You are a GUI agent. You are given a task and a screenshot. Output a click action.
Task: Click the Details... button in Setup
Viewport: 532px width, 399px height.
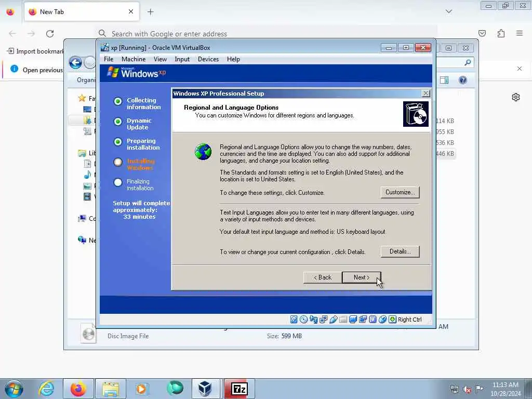tap(400, 251)
